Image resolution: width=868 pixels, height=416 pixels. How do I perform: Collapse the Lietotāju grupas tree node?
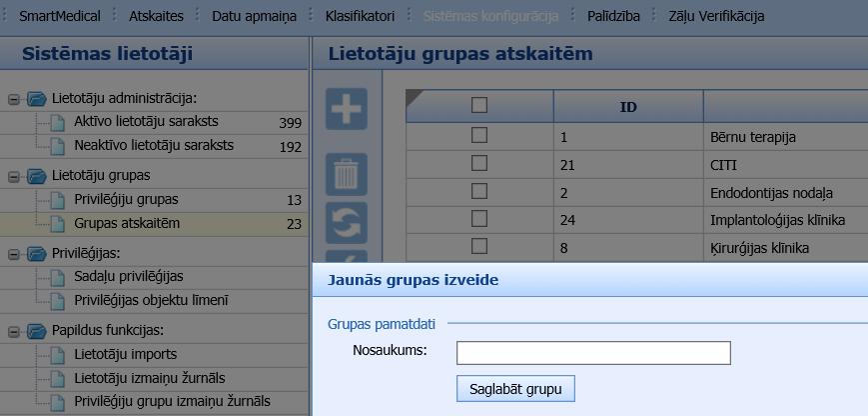(14, 176)
